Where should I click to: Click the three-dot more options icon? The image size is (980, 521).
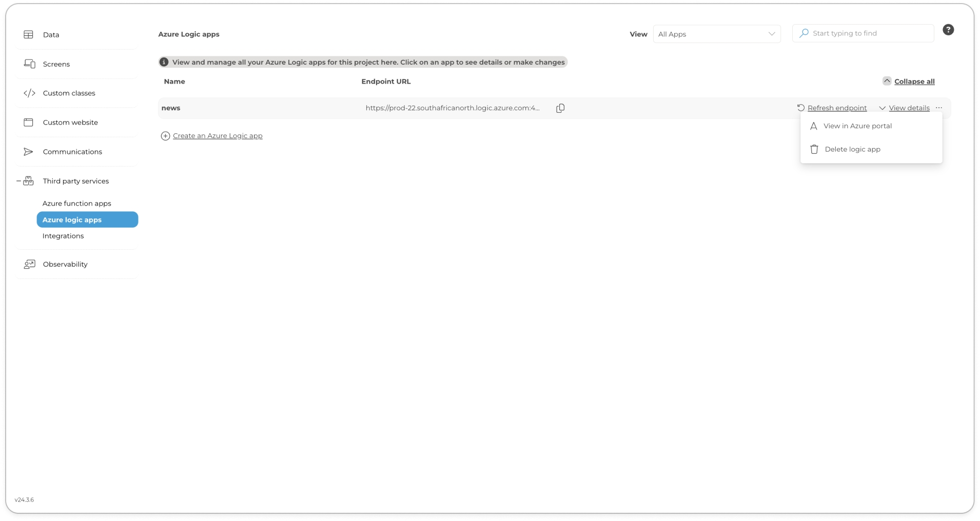pos(938,108)
